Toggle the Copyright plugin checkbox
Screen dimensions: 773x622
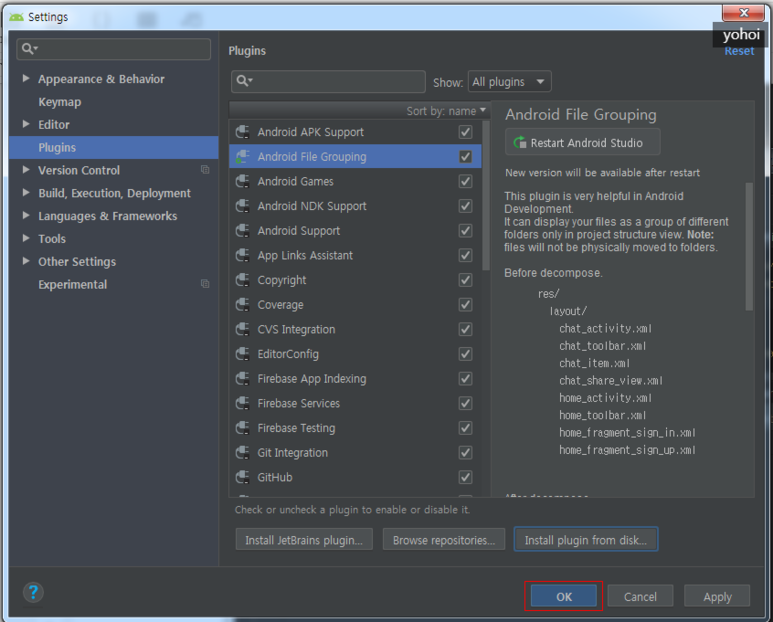pos(465,280)
